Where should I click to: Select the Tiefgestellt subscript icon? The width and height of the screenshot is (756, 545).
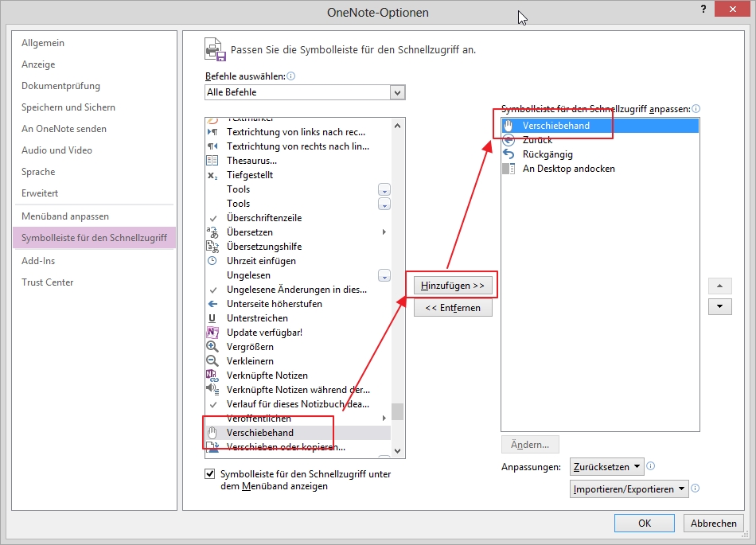tap(212, 173)
